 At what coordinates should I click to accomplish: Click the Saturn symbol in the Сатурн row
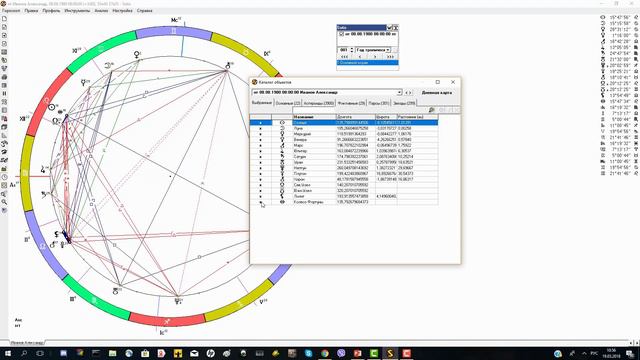point(282,156)
